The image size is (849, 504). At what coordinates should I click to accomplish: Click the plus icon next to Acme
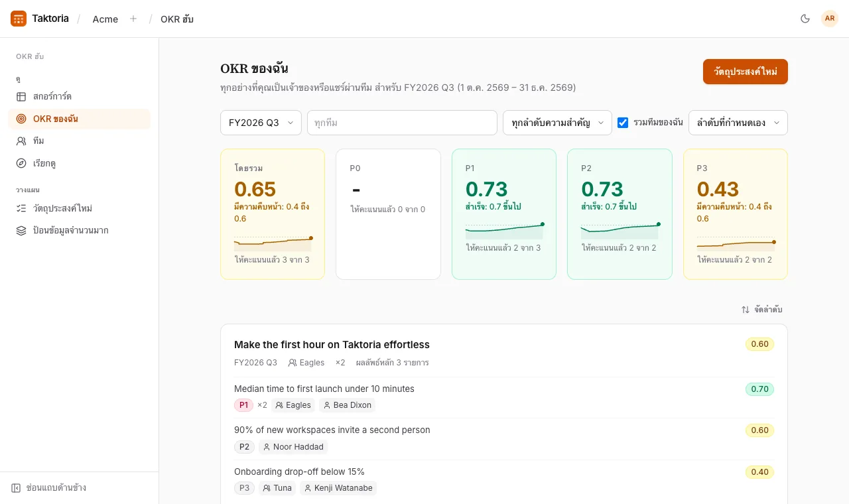(133, 19)
